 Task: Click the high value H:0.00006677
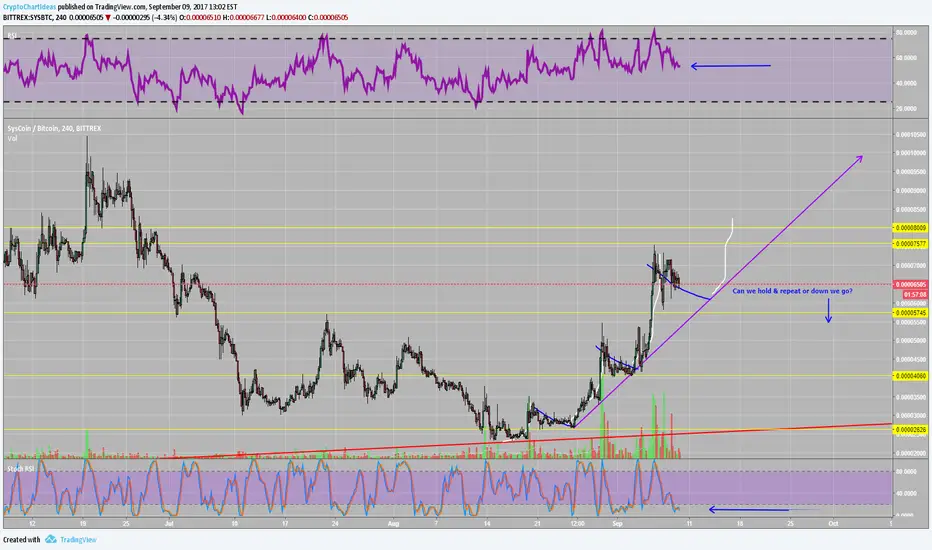(x=243, y=18)
